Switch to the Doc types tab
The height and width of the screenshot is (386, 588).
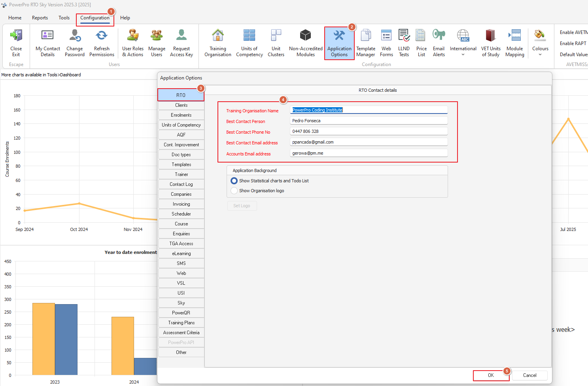[182, 155]
